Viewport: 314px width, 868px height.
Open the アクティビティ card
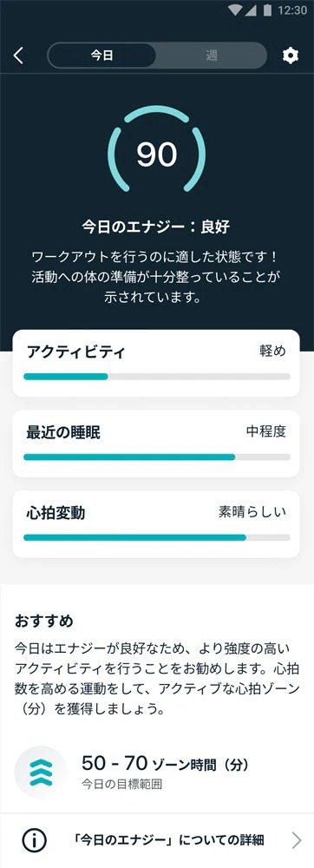click(156, 363)
